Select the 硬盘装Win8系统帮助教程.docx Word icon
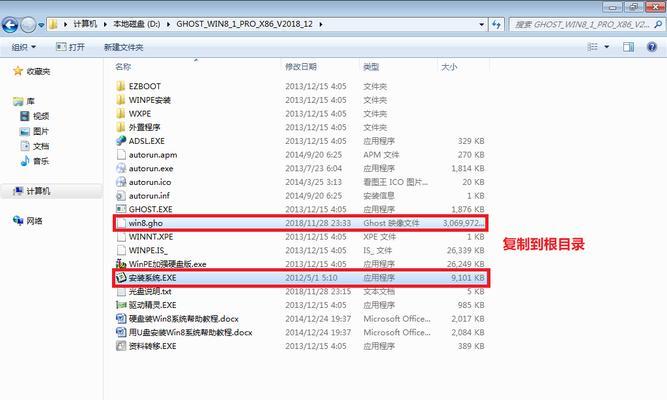This screenshot has width=667, height=400. [121, 318]
